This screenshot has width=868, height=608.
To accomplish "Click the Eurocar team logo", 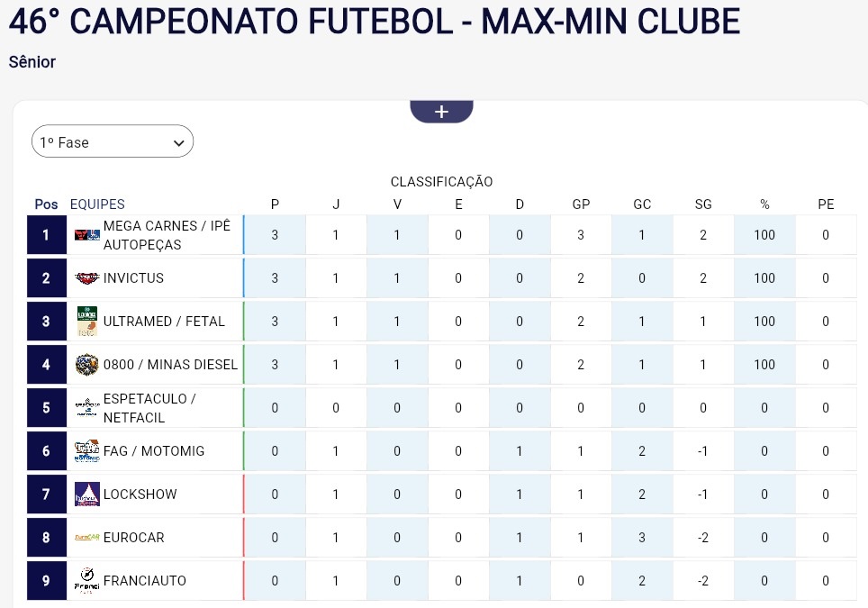I will pyautogui.click(x=86, y=538).
